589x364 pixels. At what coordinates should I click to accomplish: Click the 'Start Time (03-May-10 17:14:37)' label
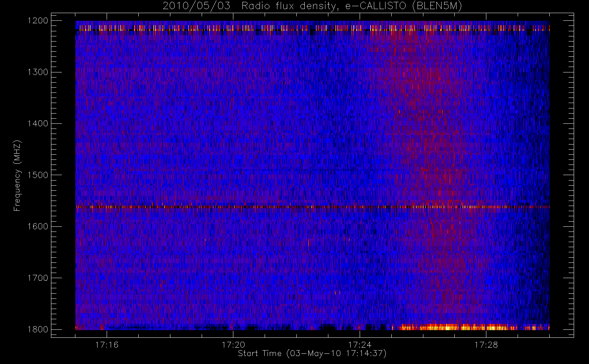(x=312, y=353)
